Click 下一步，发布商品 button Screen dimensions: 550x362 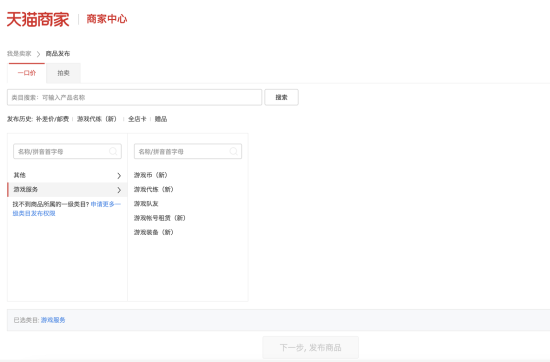pyautogui.click(x=310, y=347)
